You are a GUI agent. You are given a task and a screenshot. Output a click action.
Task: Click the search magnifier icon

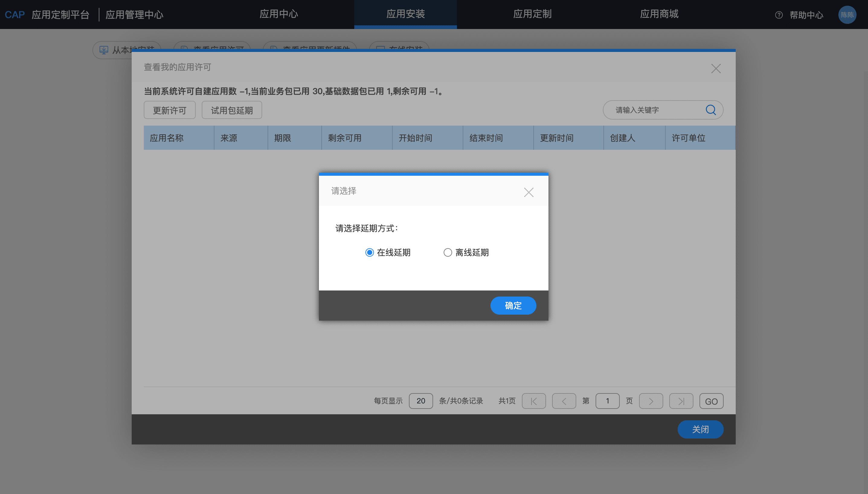711,110
